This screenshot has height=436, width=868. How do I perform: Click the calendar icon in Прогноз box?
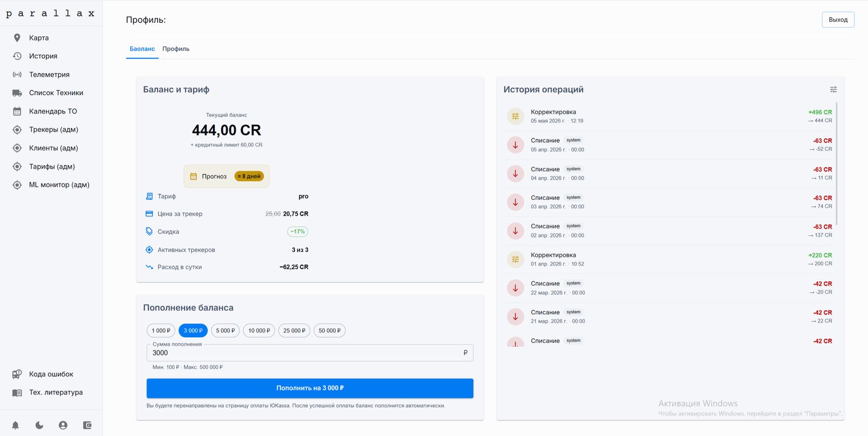tap(194, 176)
